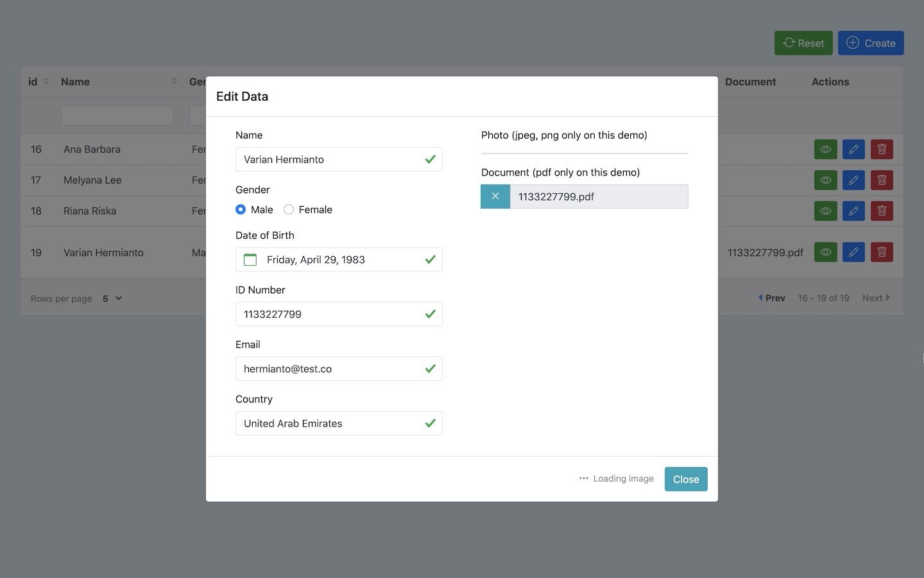Go to Prev page of results
924x578 pixels.
click(772, 298)
